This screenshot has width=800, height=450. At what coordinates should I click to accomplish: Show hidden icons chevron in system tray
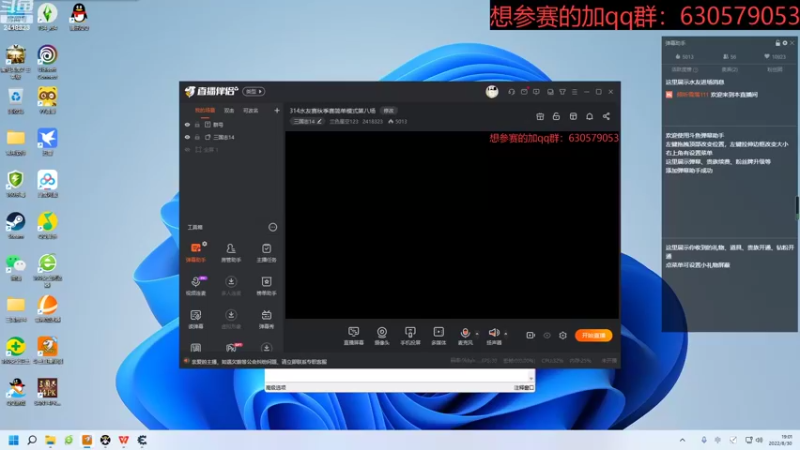682,440
